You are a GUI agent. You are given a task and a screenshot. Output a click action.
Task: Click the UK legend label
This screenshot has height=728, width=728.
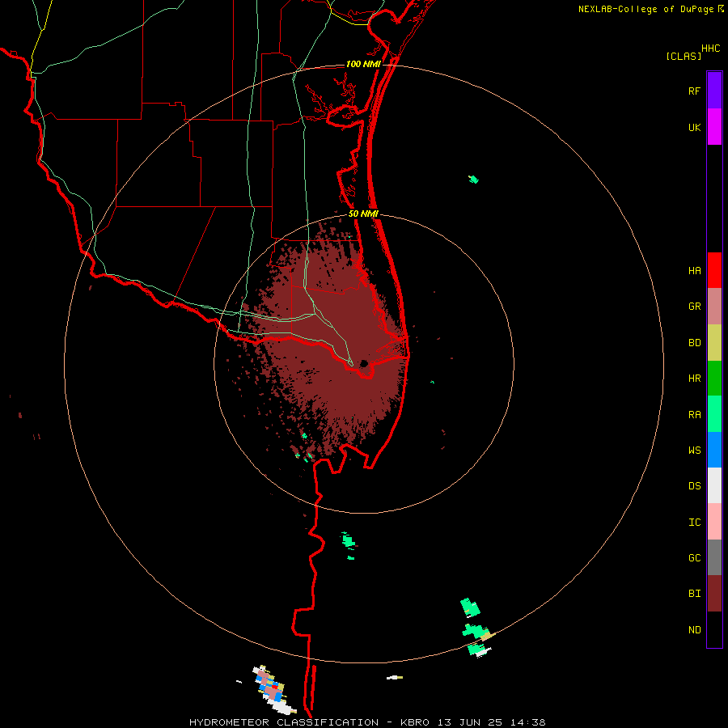coord(694,127)
